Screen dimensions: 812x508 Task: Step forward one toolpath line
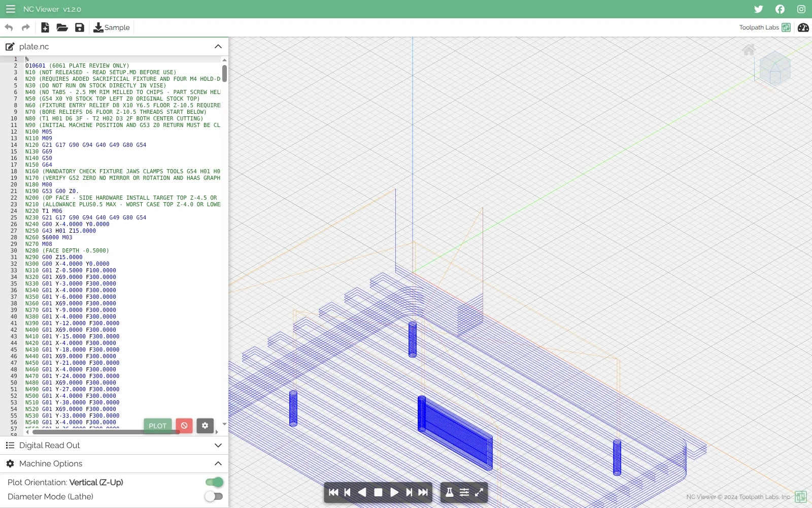coord(409,492)
